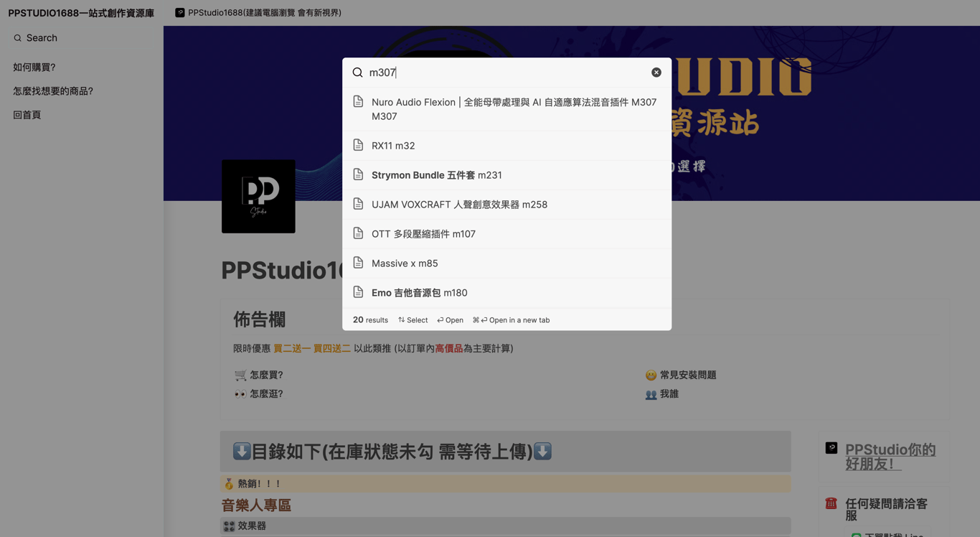Click the PPStudio1688 breadcrumb in top bar

pyautogui.click(x=258, y=13)
